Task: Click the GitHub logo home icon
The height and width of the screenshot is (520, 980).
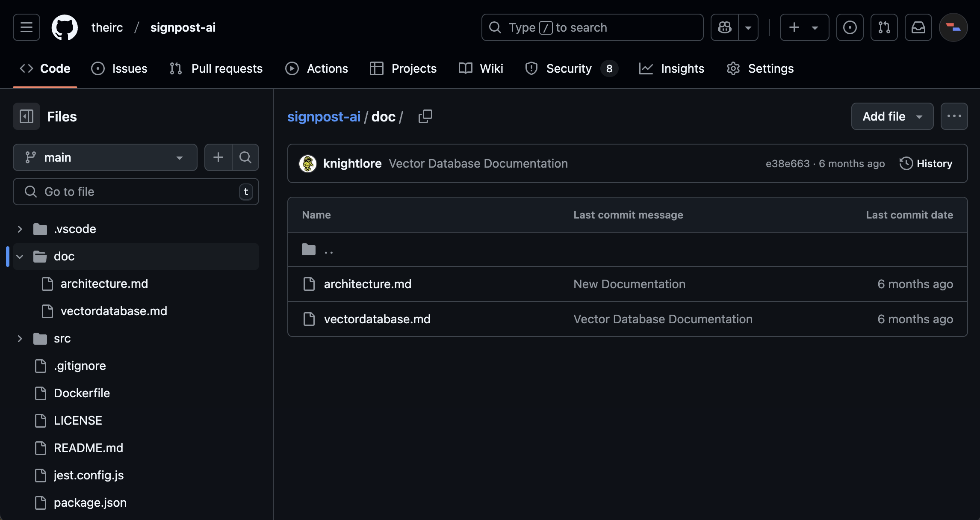Action: (x=65, y=27)
